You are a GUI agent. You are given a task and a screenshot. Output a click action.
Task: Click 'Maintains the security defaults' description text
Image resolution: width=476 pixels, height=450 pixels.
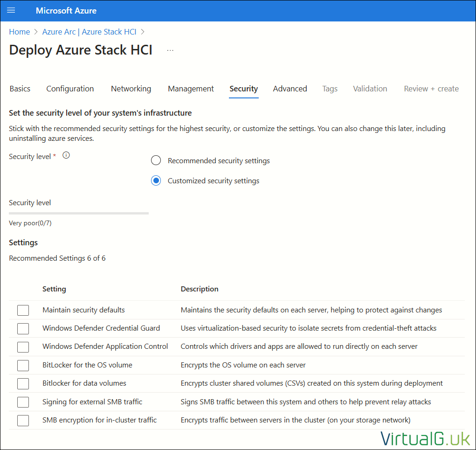tap(311, 310)
